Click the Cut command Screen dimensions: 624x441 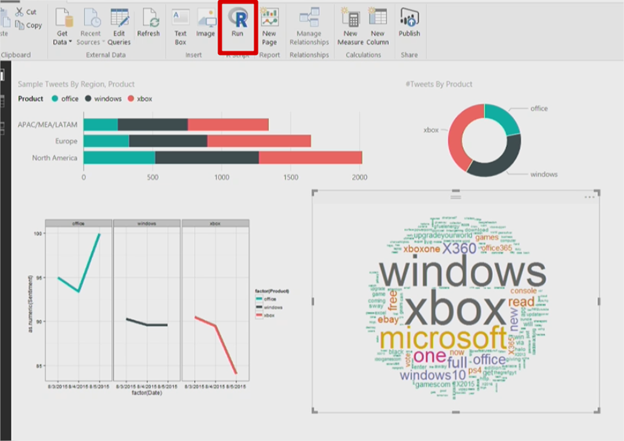(27, 11)
